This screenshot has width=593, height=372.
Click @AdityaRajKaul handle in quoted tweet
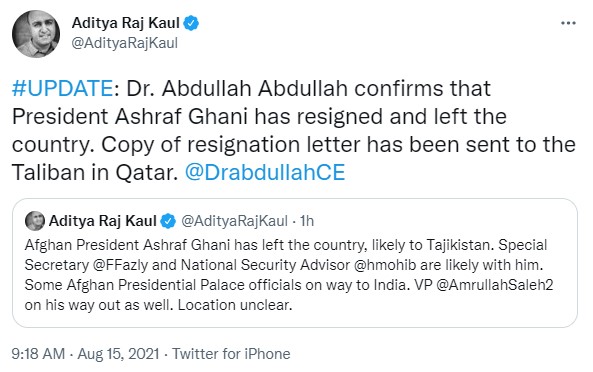click(x=234, y=221)
